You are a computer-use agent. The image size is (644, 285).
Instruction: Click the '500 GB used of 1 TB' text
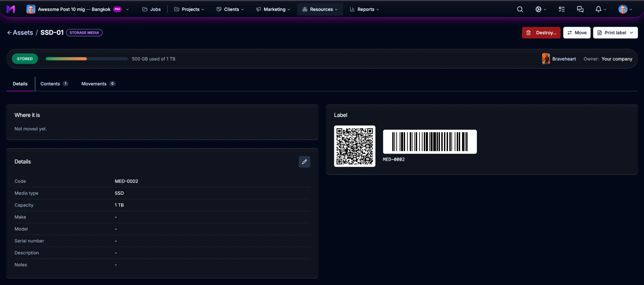pos(154,59)
